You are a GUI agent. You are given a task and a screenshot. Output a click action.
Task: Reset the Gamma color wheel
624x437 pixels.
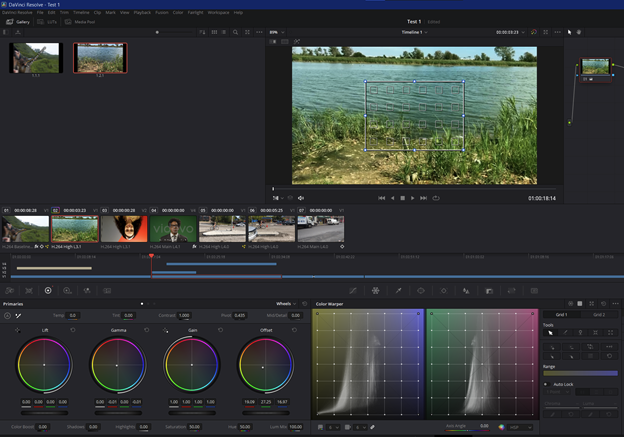pyautogui.click(x=145, y=330)
